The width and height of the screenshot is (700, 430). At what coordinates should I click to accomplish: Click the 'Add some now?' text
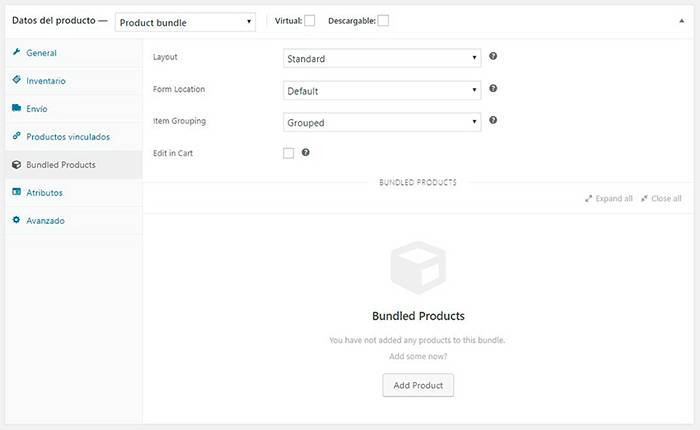click(x=418, y=356)
